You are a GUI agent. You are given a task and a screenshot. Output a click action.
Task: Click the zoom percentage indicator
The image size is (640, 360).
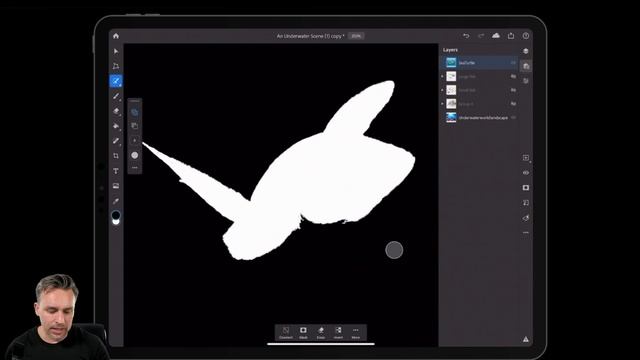coord(356,36)
